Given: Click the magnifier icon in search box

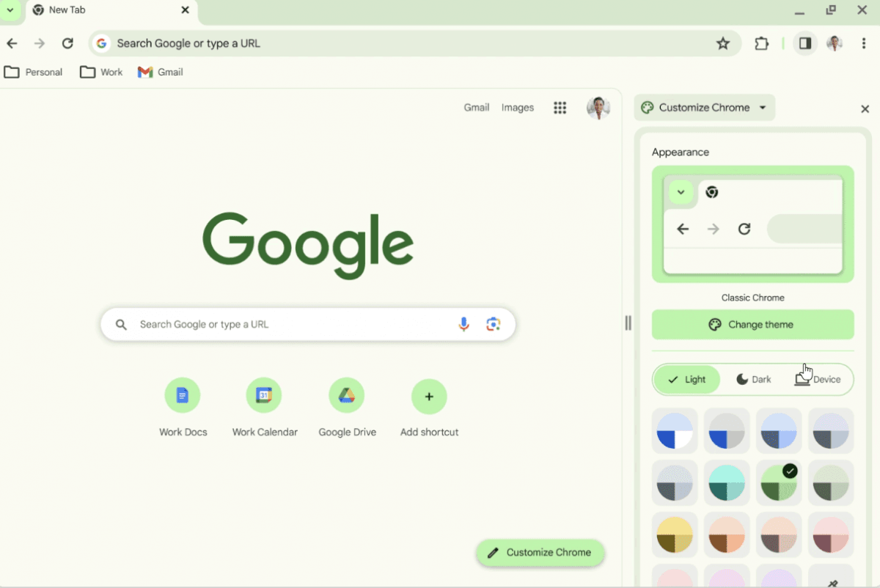Looking at the screenshot, I should [122, 324].
